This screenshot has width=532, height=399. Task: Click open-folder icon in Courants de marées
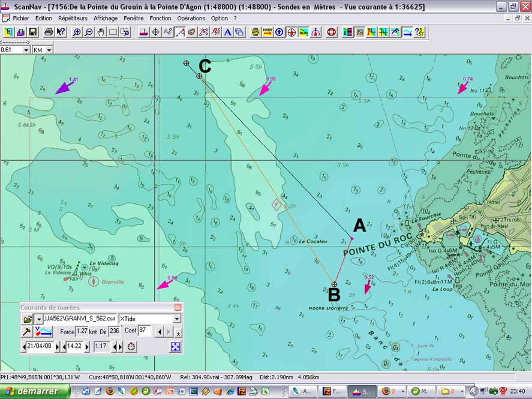[x=28, y=319]
